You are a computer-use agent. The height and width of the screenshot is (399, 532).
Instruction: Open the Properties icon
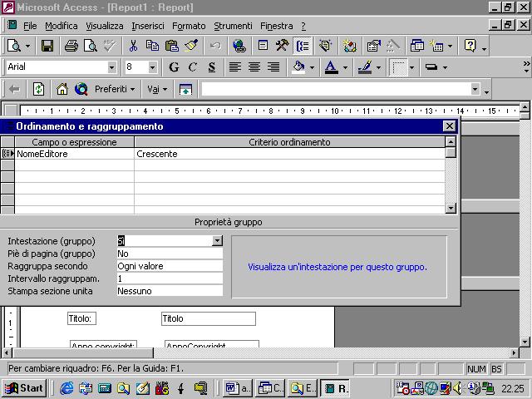pyautogui.click(x=373, y=46)
